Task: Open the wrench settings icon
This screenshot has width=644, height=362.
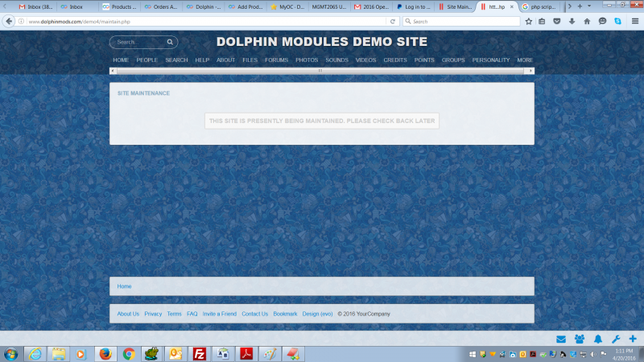Action: pyautogui.click(x=616, y=339)
